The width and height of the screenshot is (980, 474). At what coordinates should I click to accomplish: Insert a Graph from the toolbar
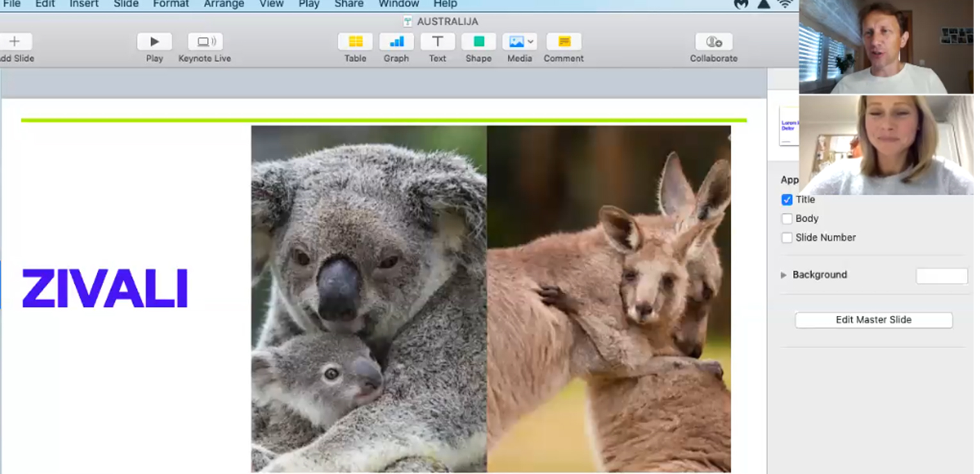point(396,42)
